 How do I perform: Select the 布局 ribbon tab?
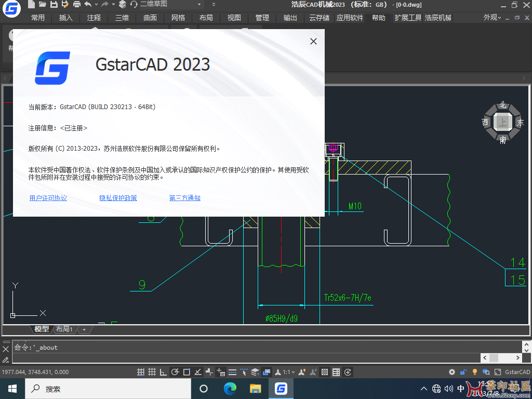click(x=206, y=18)
